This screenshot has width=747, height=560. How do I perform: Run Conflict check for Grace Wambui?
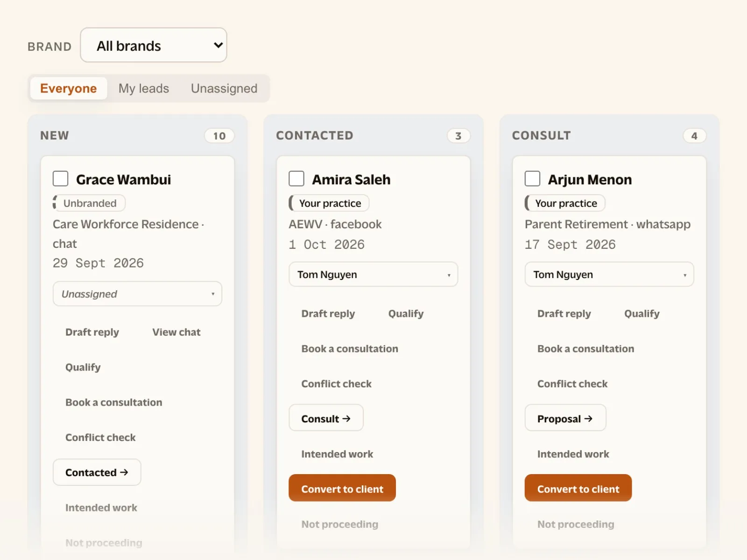click(x=100, y=437)
